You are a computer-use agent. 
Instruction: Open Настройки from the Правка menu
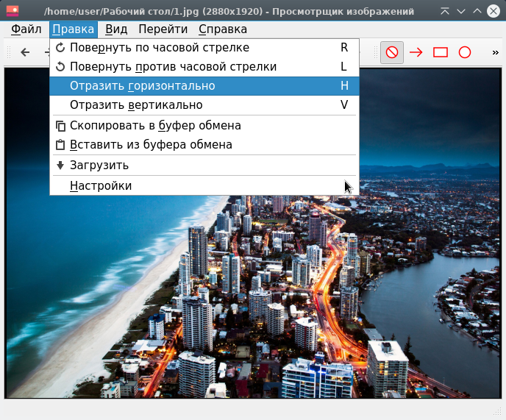(101, 186)
